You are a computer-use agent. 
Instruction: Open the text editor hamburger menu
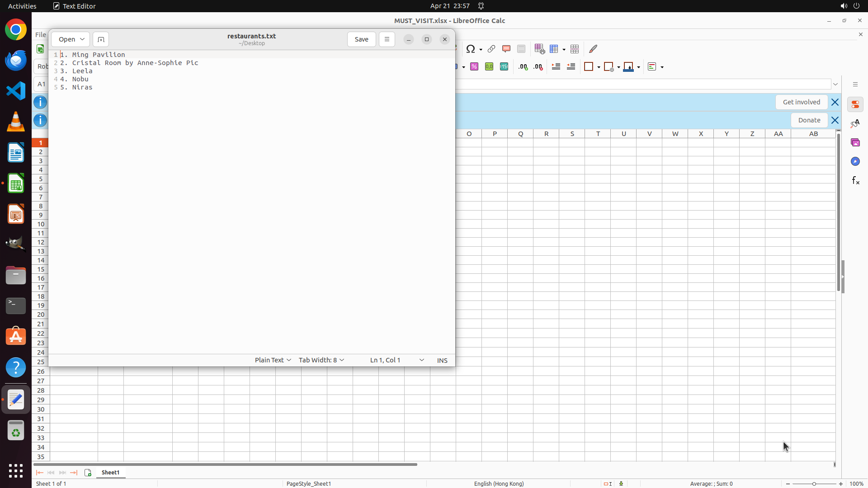[x=387, y=39]
